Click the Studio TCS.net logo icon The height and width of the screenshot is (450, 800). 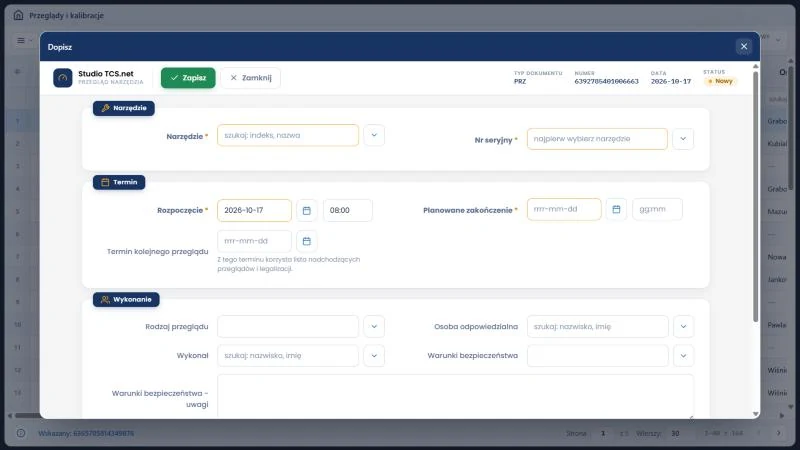(63, 78)
